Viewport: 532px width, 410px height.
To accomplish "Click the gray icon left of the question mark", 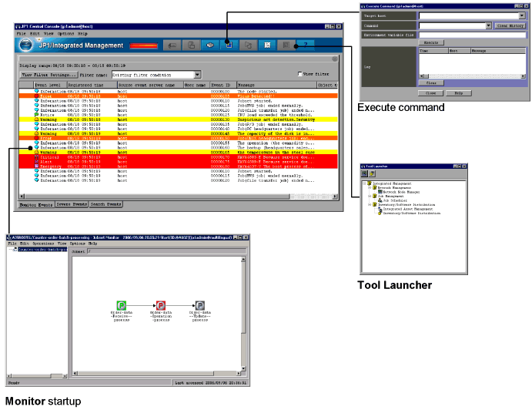I will coord(286,45).
